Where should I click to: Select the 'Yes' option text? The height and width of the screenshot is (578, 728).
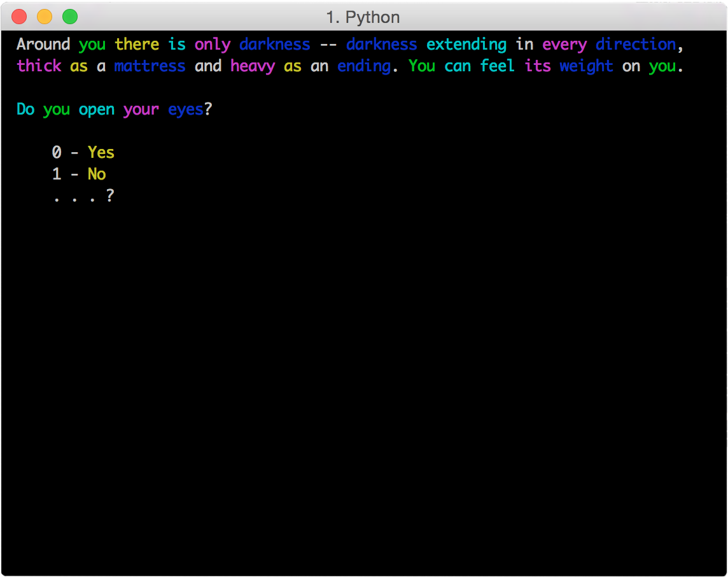(x=101, y=152)
